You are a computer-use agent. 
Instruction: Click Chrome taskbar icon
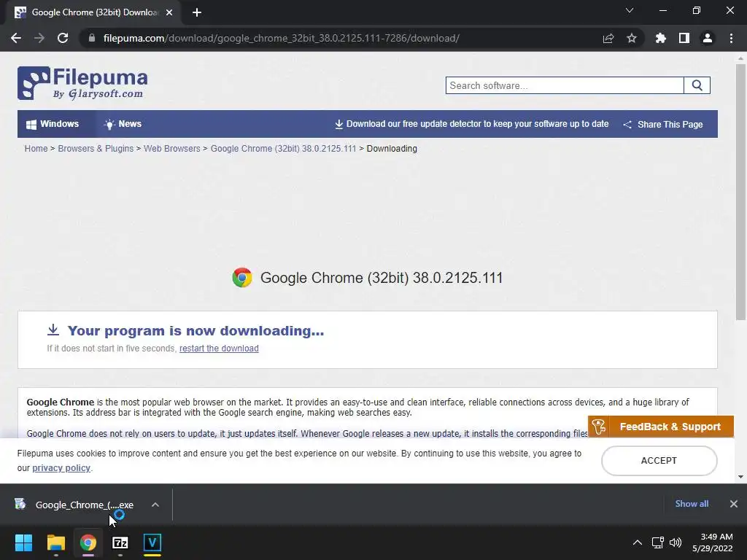[x=88, y=542]
